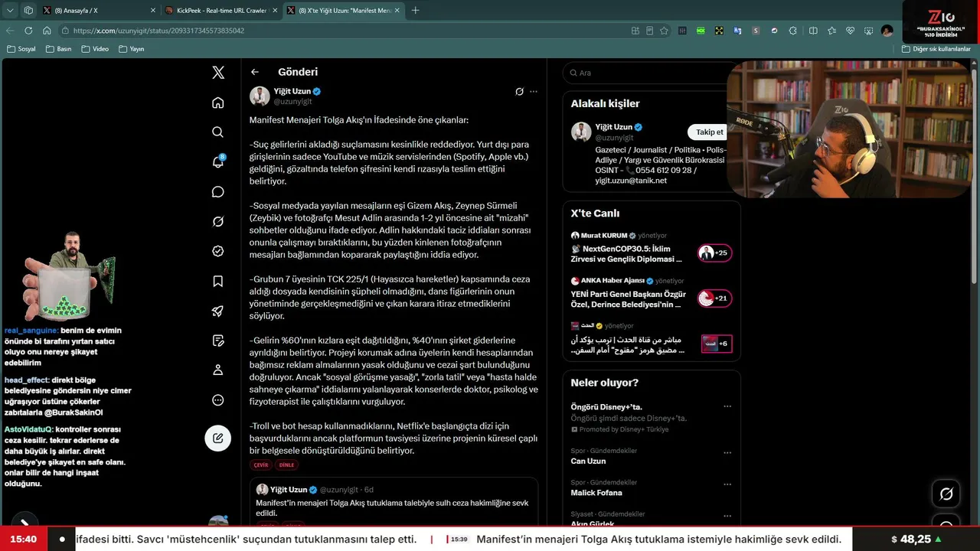The height and width of the screenshot is (551, 980).
Task: Compose a new post with white button
Action: [x=218, y=438]
